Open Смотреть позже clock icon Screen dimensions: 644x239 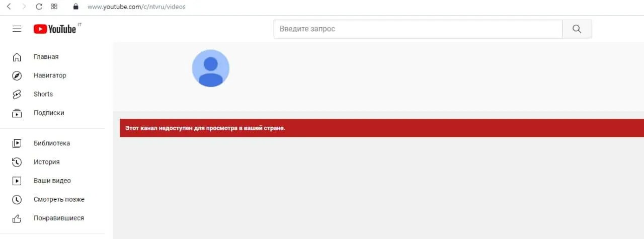[17, 200]
